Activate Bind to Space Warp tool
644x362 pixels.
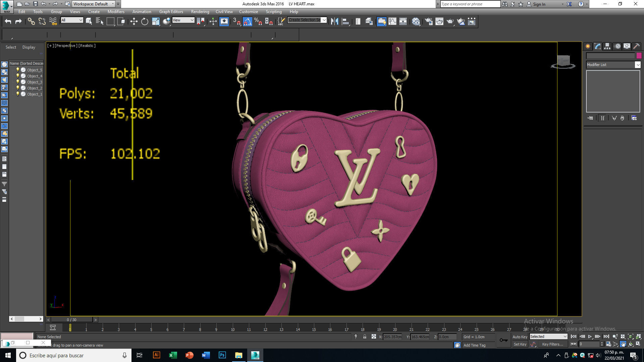point(53,21)
